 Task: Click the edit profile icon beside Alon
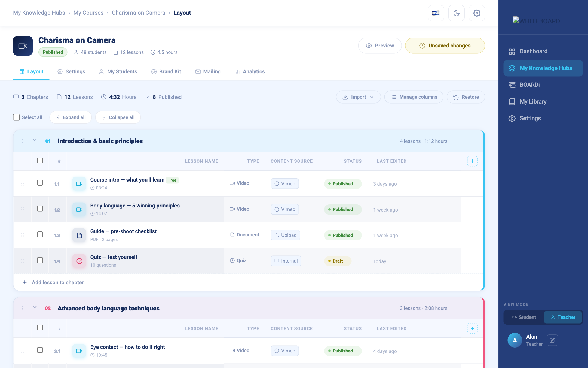coord(552,340)
